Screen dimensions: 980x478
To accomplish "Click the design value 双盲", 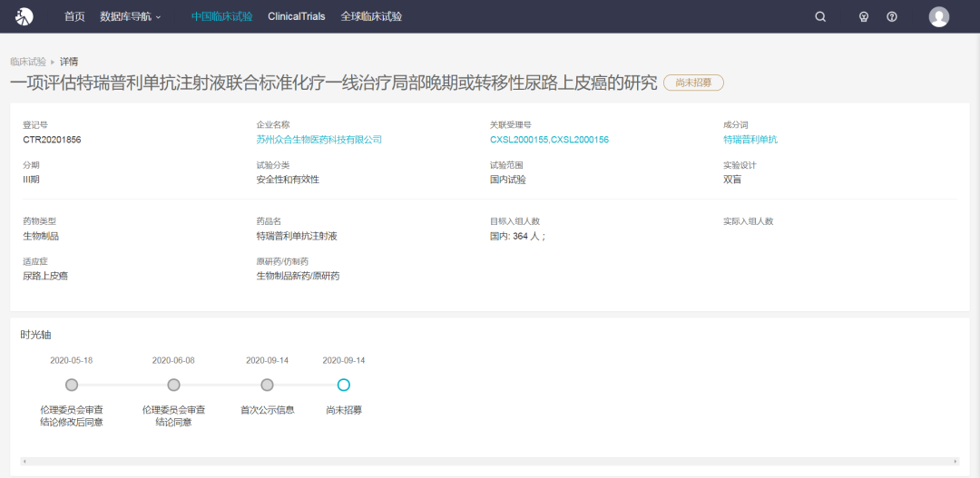I will click(732, 180).
